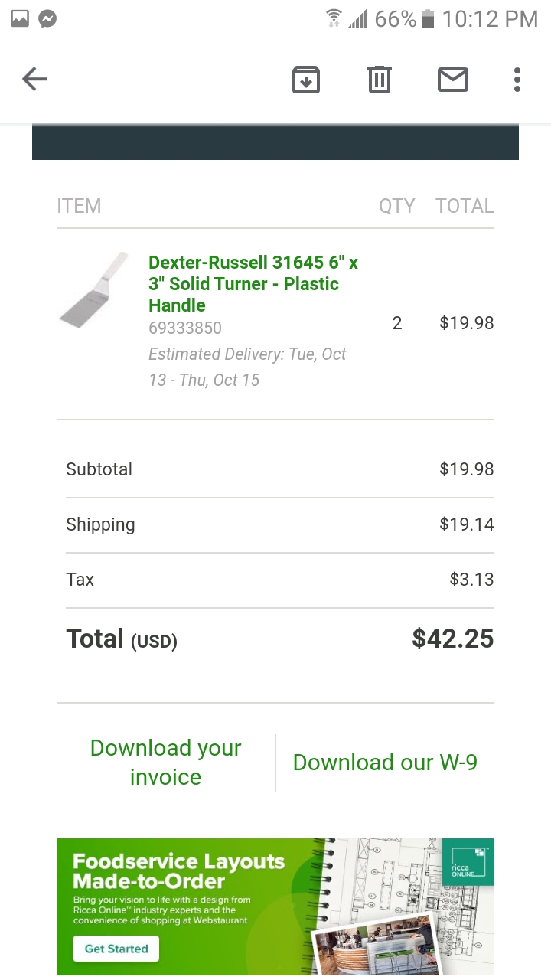Tap Messenger notification icon in status bar
Screen dimensions: 551x980
click(x=47, y=19)
